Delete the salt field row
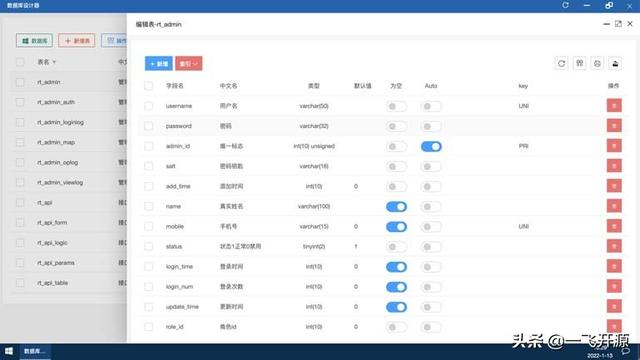 (614, 166)
